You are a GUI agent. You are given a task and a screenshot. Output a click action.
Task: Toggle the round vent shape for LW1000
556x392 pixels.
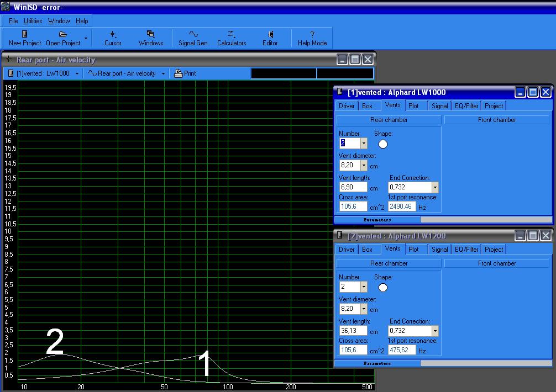[x=383, y=144]
